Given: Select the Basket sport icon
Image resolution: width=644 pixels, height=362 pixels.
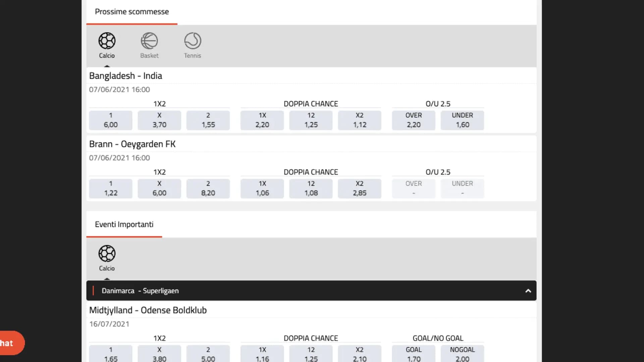Looking at the screenshot, I should [149, 45].
